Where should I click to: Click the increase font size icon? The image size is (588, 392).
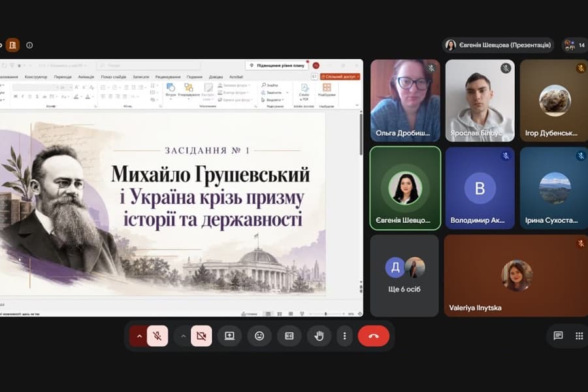click(x=76, y=88)
